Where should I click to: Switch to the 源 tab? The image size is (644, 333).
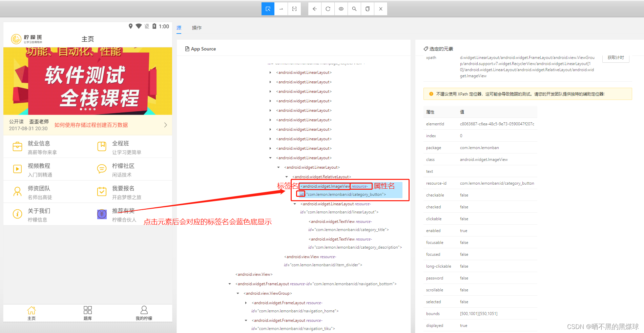click(x=179, y=28)
